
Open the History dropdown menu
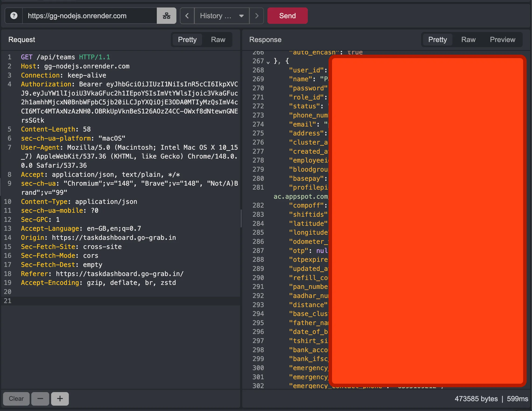(222, 16)
